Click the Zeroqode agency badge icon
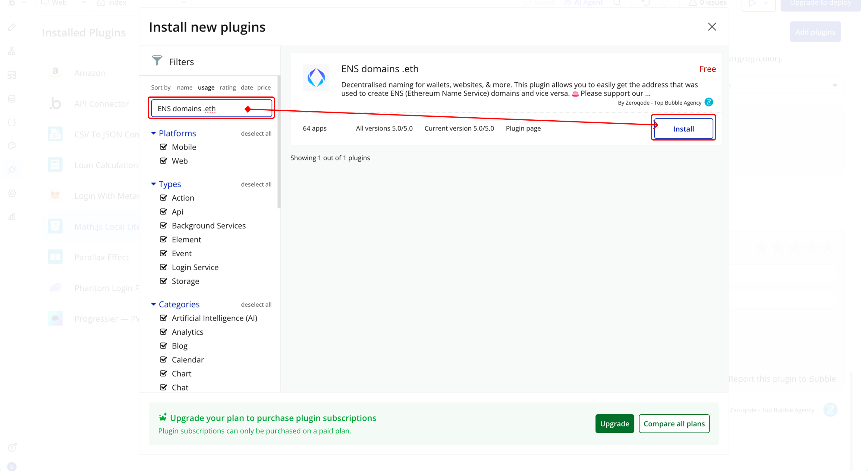Screen dimensions: 868x471 click(x=709, y=102)
